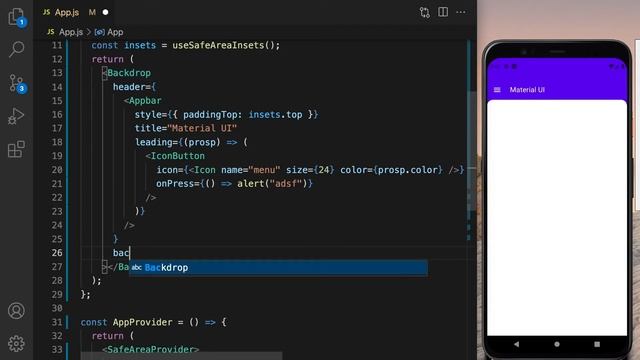Open changes compare icon in editor toolbar
This screenshot has height=360, width=640.
coord(424,12)
